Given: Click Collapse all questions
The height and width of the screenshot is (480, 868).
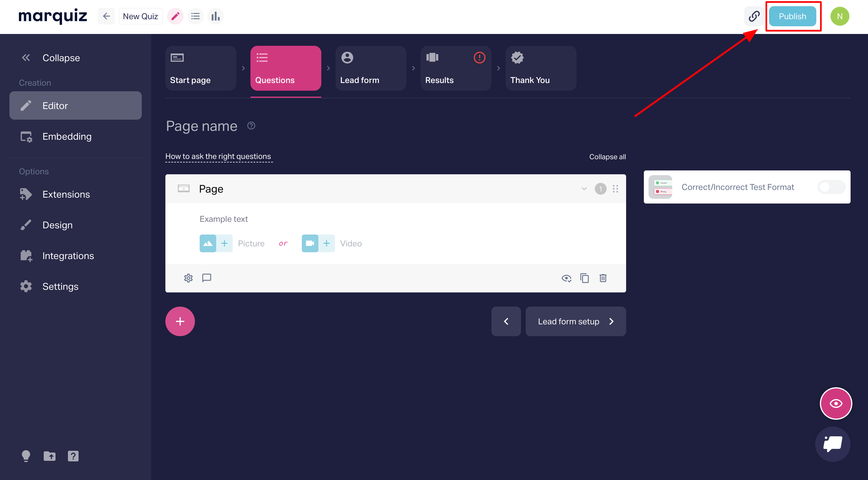Looking at the screenshot, I should pos(607,157).
